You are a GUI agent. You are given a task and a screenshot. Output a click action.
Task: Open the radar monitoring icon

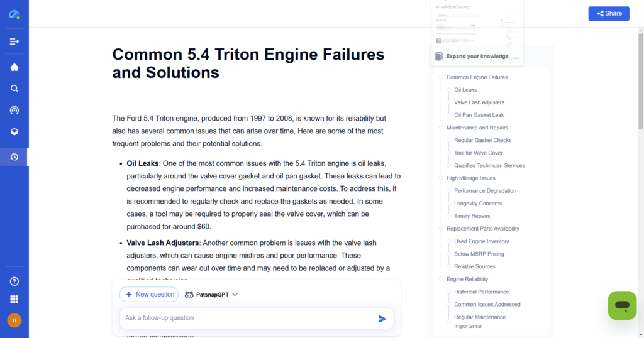pos(14,110)
